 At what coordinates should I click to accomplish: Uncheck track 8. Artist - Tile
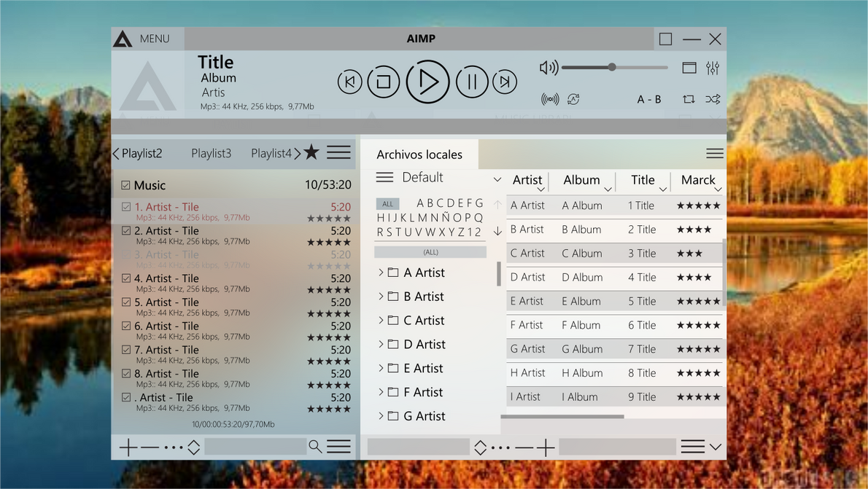126,373
